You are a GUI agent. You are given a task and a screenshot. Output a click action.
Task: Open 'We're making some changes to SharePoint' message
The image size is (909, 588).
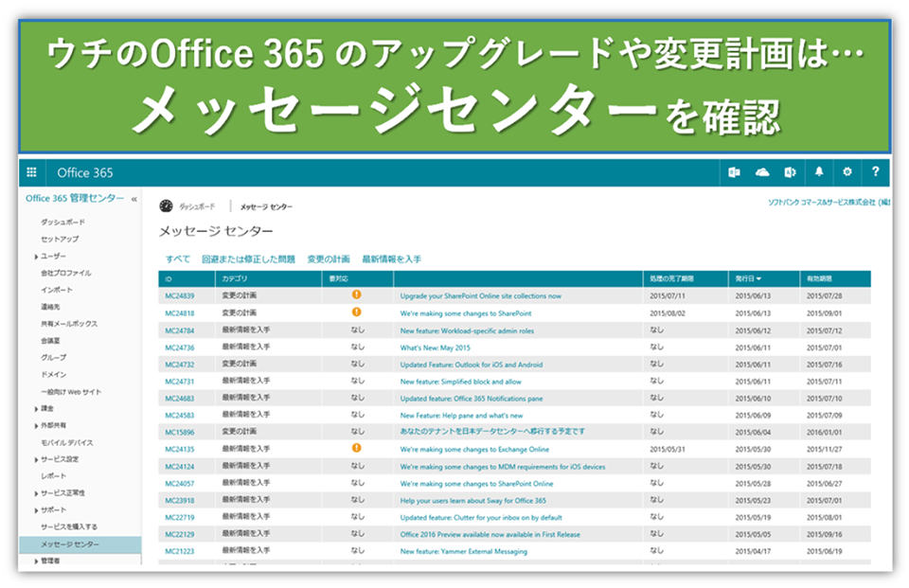click(466, 313)
